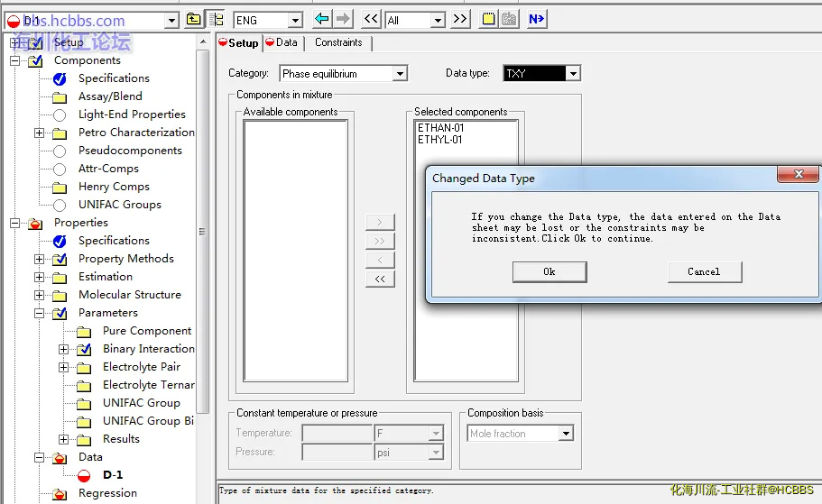Image resolution: width=822 pixels, height=504 pixels.
Task: Expand the Molecular Structure node
Action: tap(40, 296)
